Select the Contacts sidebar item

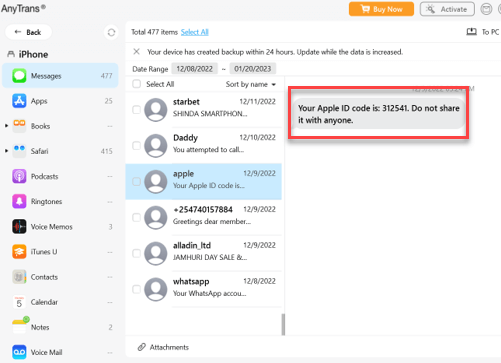click(x=60, y=277)
